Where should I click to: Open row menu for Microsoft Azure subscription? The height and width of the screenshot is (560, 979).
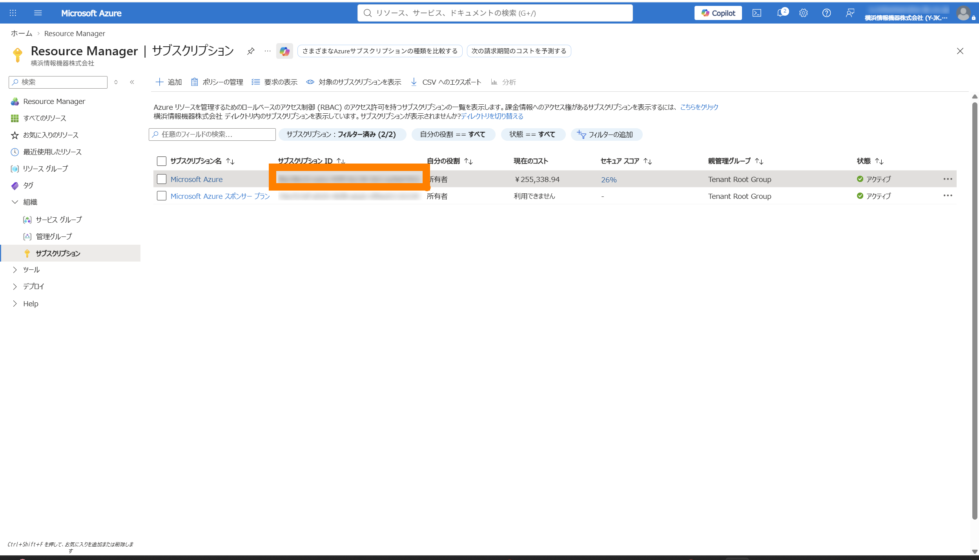point(948,179)
